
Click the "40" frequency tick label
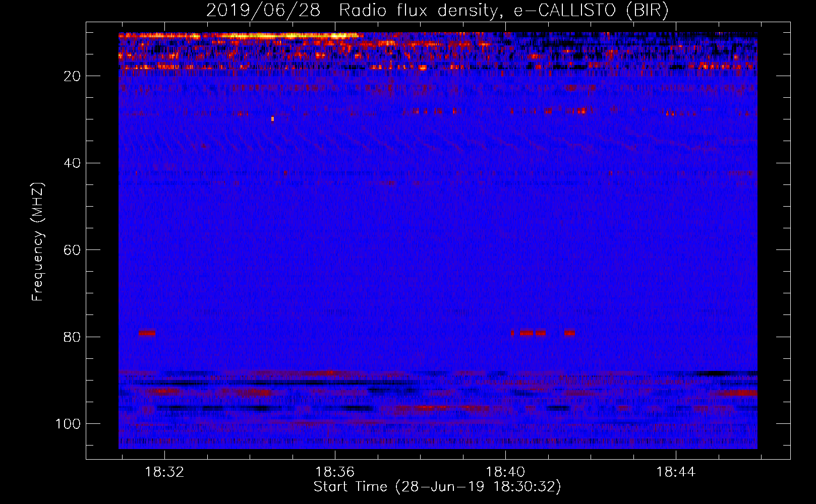[x=72, y=163]
